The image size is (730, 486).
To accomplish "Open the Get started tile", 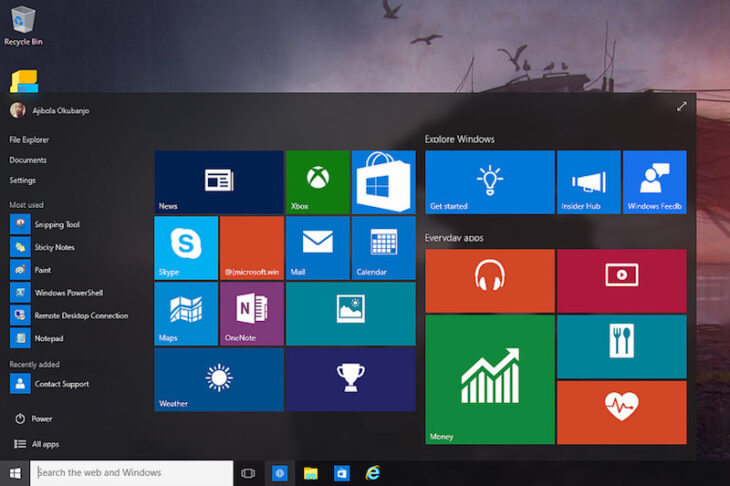I will [x=489, y=182].
